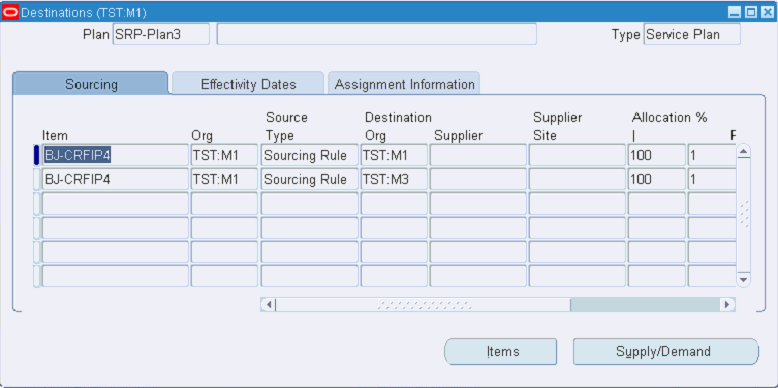The width and height of the screenshot is (778, 388).
Task: Click Destination Org cell TST:M1
Action: [x=394, y=155]
